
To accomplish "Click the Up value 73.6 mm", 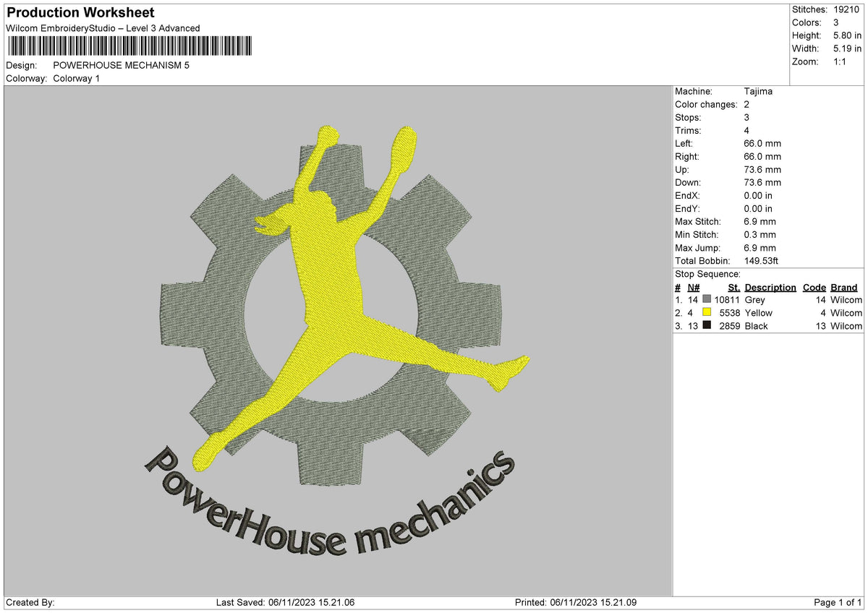I will [x=762, y=169].
